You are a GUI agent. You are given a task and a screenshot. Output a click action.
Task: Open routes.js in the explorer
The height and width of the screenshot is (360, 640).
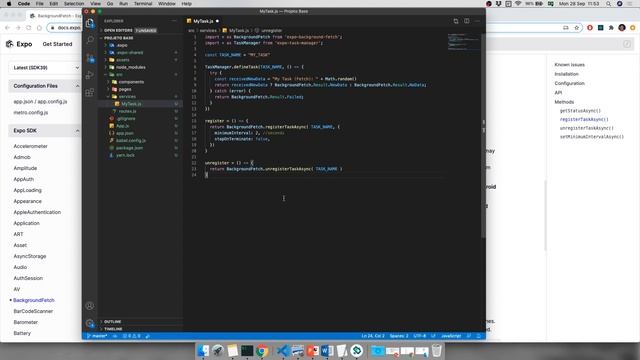[127, 111]
